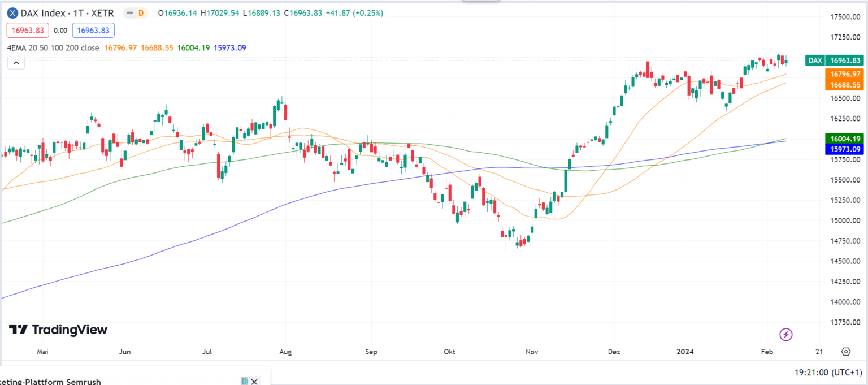The height and width of the screenshot is (385, 868).
Task: Select the Feb label on the time axis
Action: click(766, 351)
